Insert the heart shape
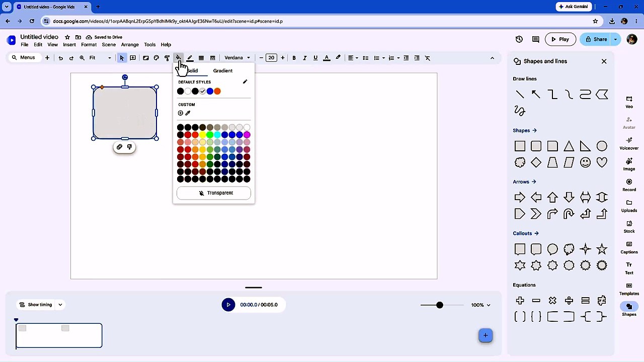 [x=602, y=162]
